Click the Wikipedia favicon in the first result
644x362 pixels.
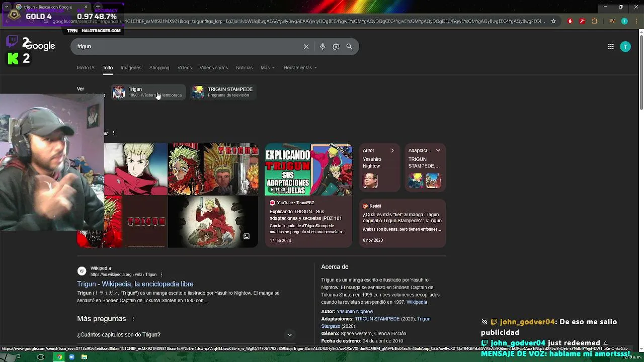tap(82, 271)
